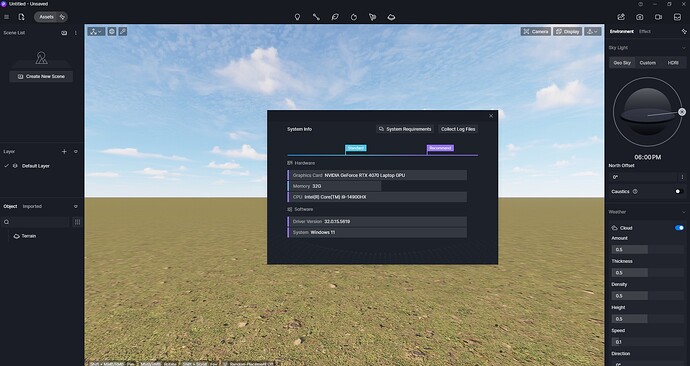Select the path drawing tool icon

click(316, 17)
